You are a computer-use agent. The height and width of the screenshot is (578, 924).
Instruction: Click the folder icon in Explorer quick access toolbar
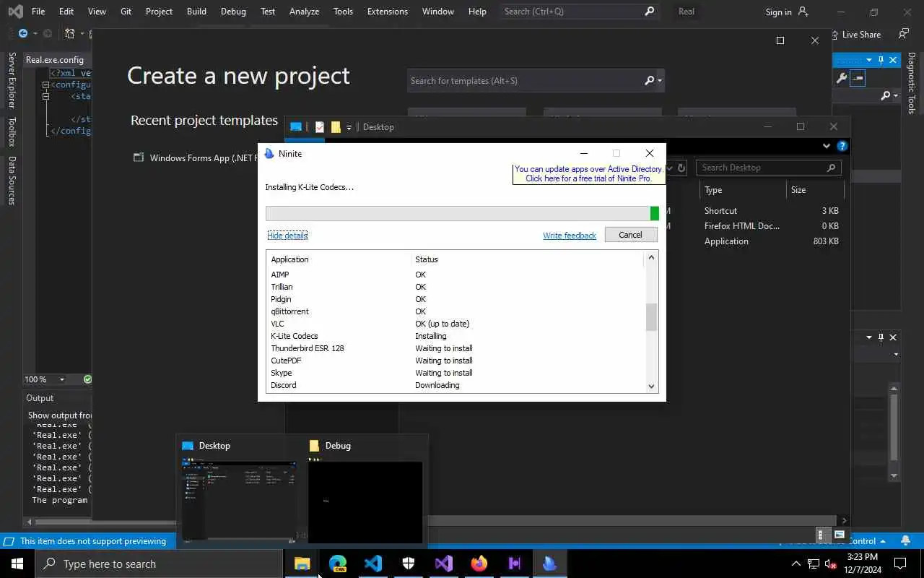(x=336, y=126)
